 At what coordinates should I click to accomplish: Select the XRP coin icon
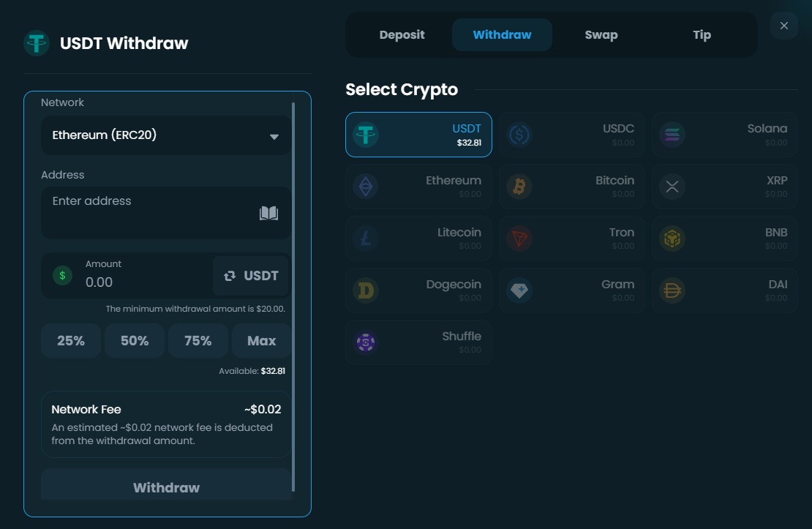(672, 187)
